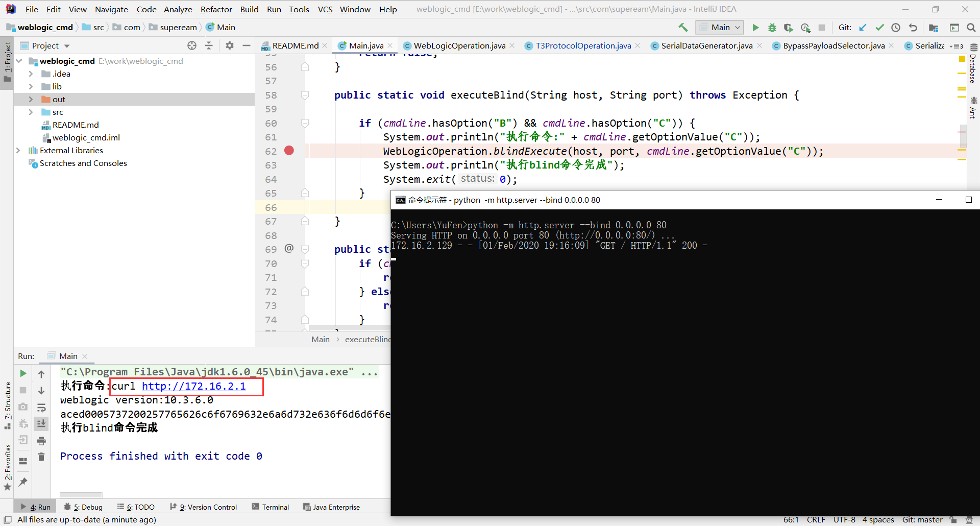The width and height of the screenshot is (980, 526).
Task: Click the Git revert arrow icon
Action: 913,28
